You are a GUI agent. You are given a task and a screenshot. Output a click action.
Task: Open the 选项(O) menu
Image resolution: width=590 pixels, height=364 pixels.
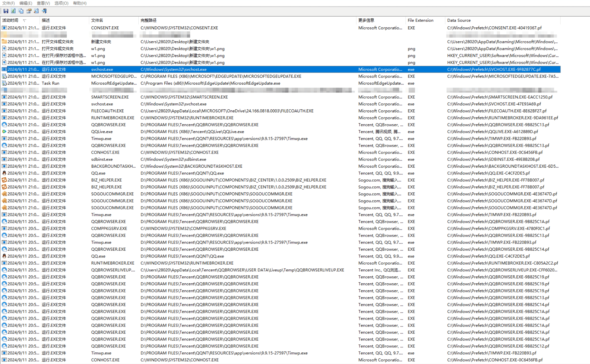61,3
